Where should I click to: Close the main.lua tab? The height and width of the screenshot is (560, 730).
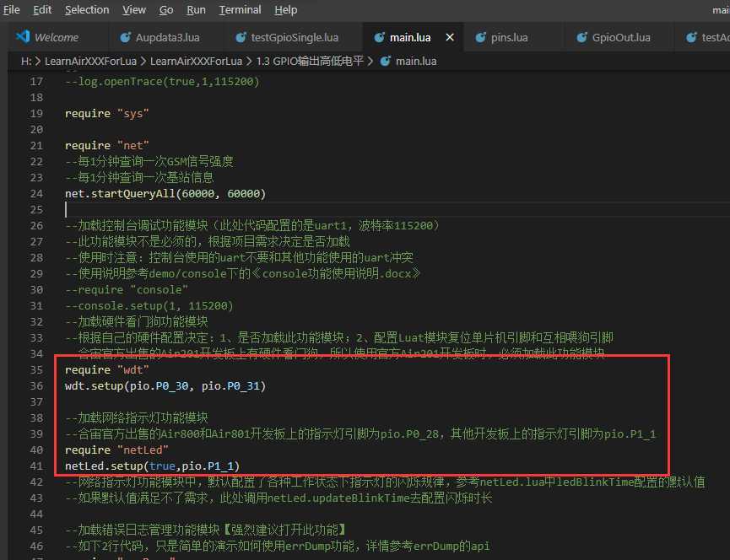pyautogui.click(x=450, y=37)
